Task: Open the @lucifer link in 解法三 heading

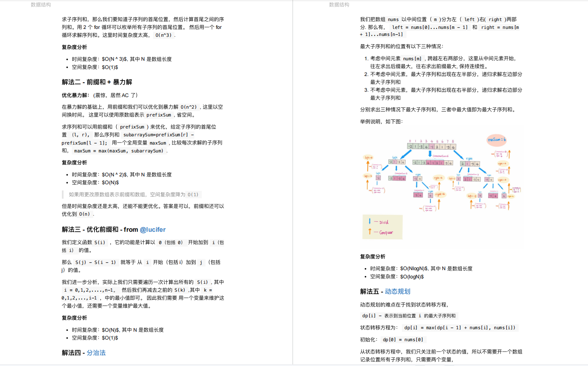Action: point(153,230)
